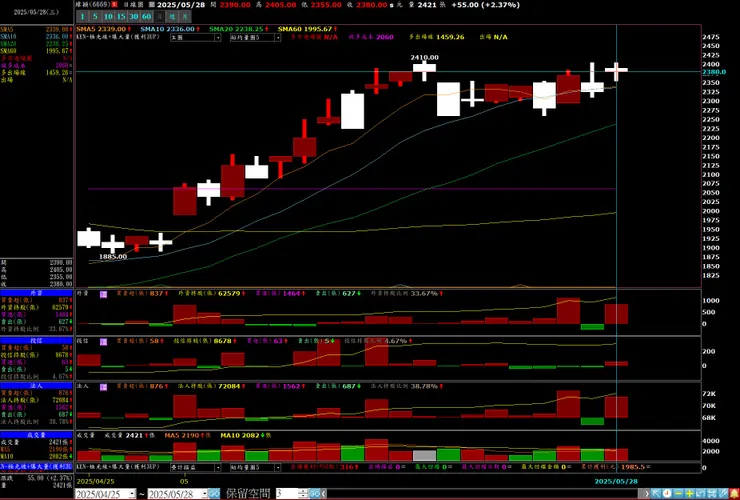Image resolution: width=740 pixels, height=500 pixels.
Task: Click the red icon beside the stock name
Action: pyautogui.click(x=115, y=5)
